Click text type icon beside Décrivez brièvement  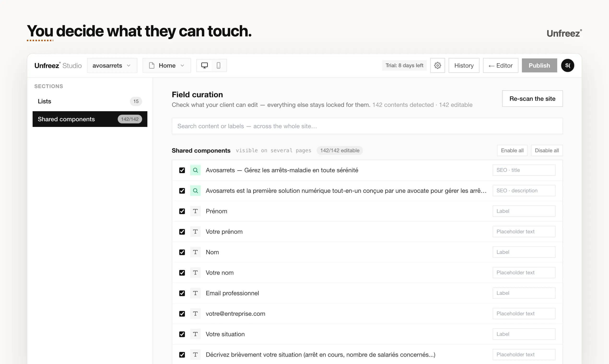coord(195,355)
